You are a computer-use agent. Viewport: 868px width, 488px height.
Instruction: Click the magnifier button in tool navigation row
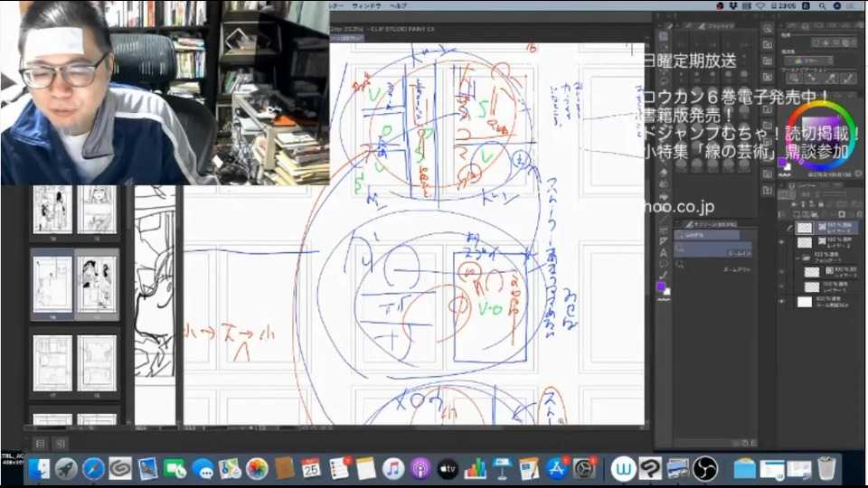794,78
